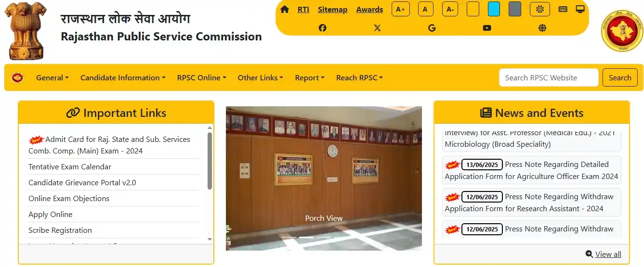Focus the Search RPSC Website field
The height and width of the screenshot is (267, 644).
click(549, 77)
